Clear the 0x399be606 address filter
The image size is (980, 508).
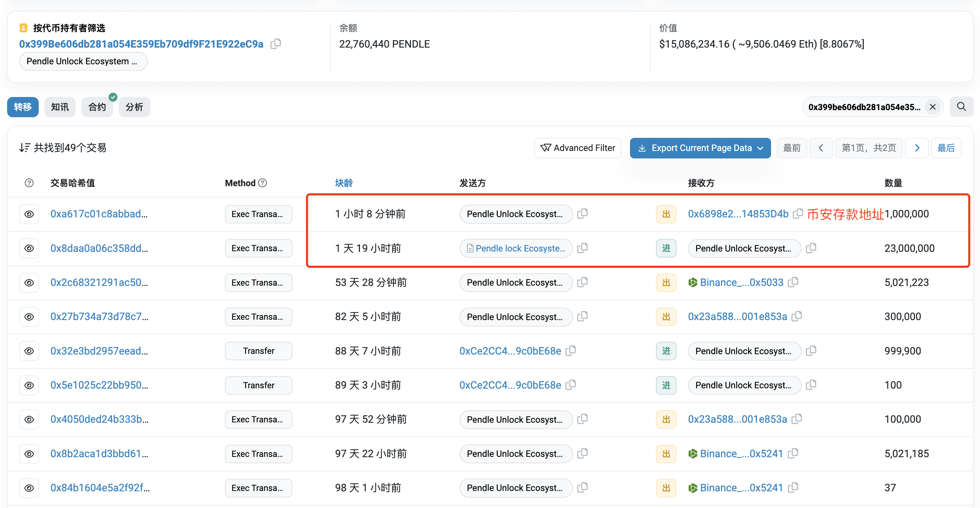pos(933,107)
